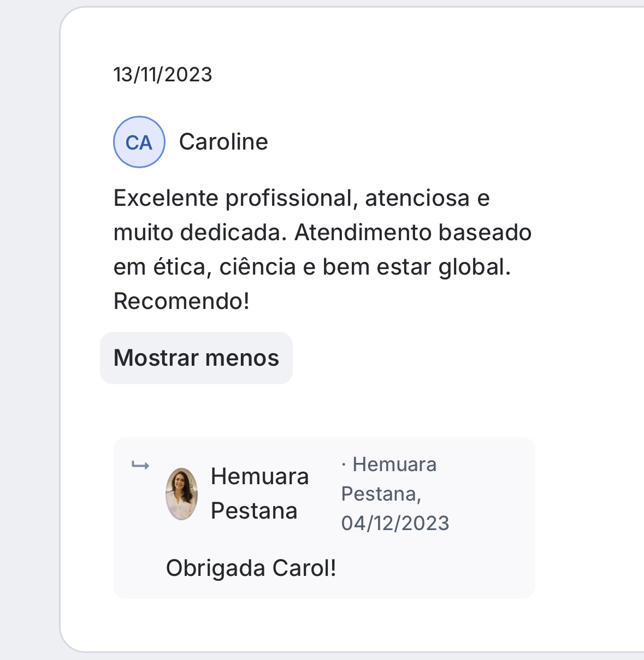Click the word Recomendo! in the review
The image size is (644, 660).
coord(181,301)
